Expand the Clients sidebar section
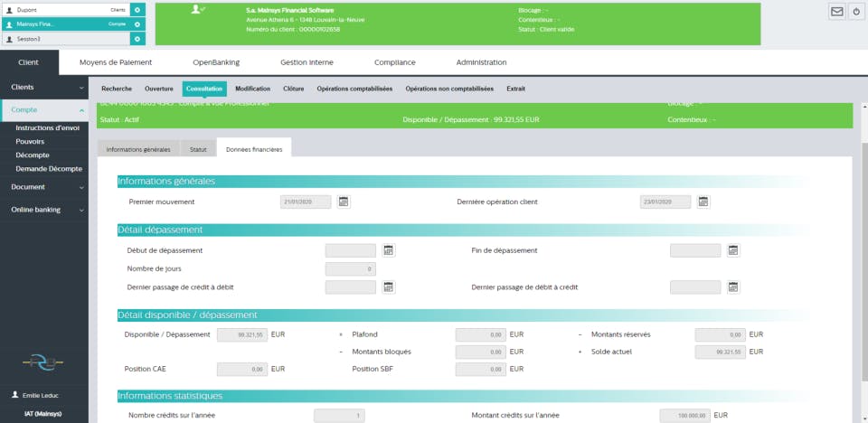 tap(44, 88)
